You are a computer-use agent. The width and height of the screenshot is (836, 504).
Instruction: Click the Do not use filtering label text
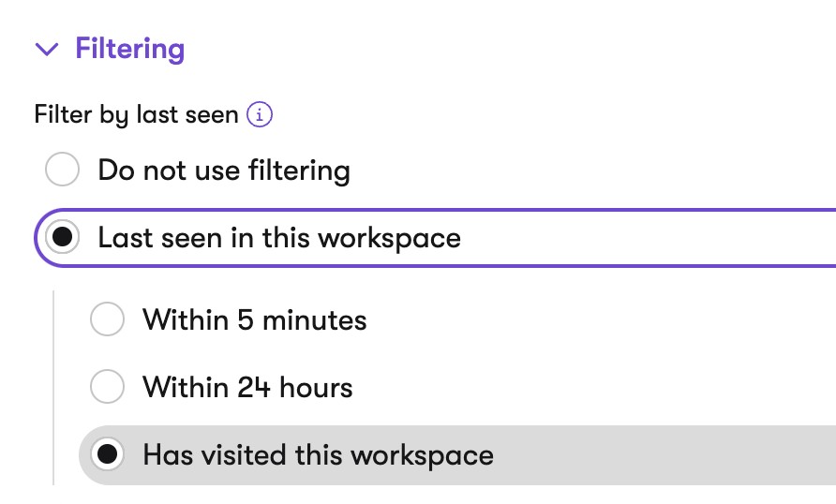click(224, 170)
